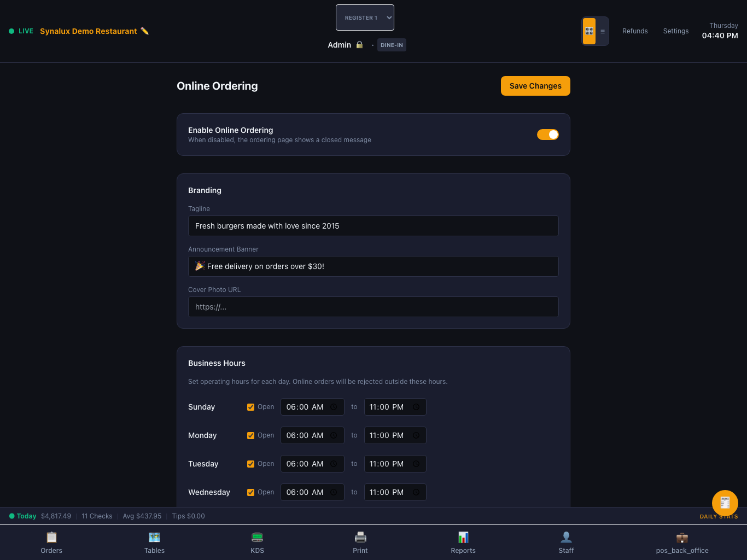Screen dimensions: 747x560
Task: Click clock icon in Tuesday closing time
Action: (x=416, y=464)
